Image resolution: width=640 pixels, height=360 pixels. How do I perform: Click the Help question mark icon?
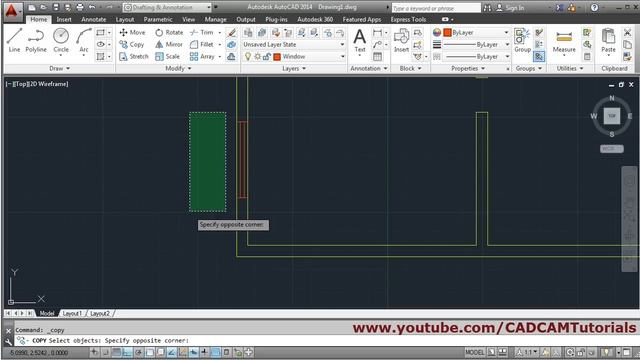pos(595,7)
